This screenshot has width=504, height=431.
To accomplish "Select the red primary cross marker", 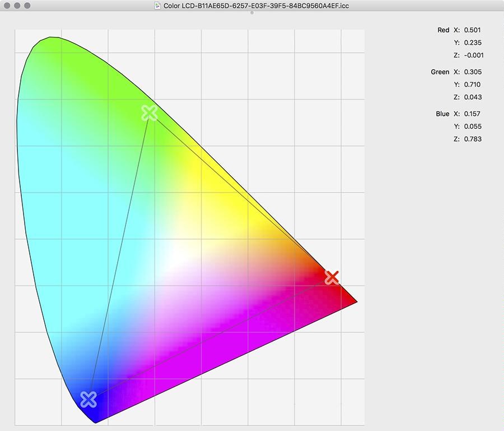I will click(332, 278).
